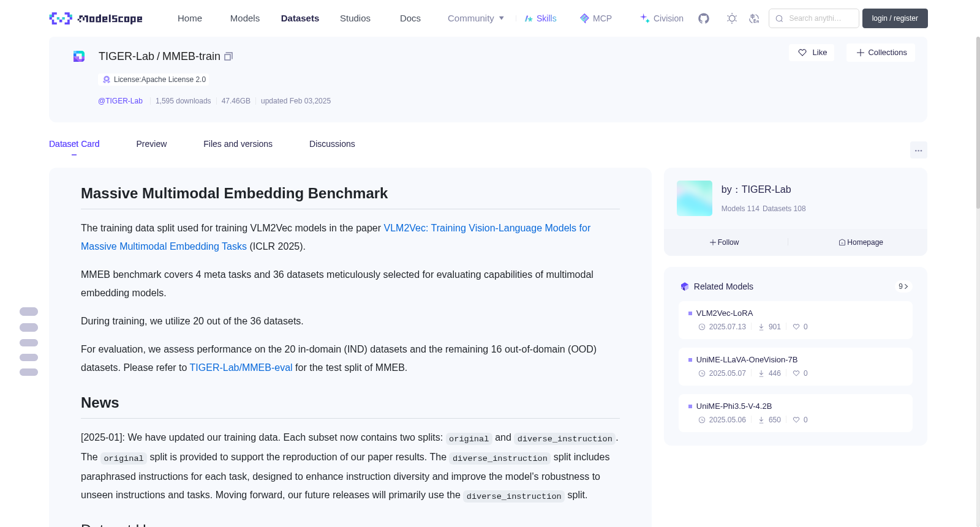Viewport: 980px width, 527px height.
Task: Add dataset to Collections
Action: point(881,53)
